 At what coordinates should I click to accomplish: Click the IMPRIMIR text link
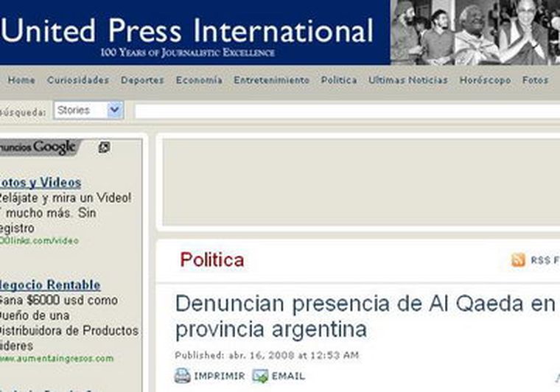pyautogui.click(x=220, y=376)
